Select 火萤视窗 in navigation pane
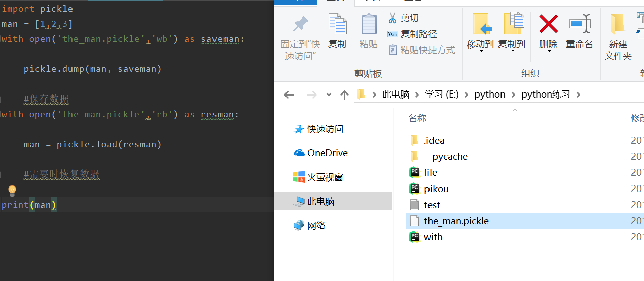 click(x=319, y=177)
